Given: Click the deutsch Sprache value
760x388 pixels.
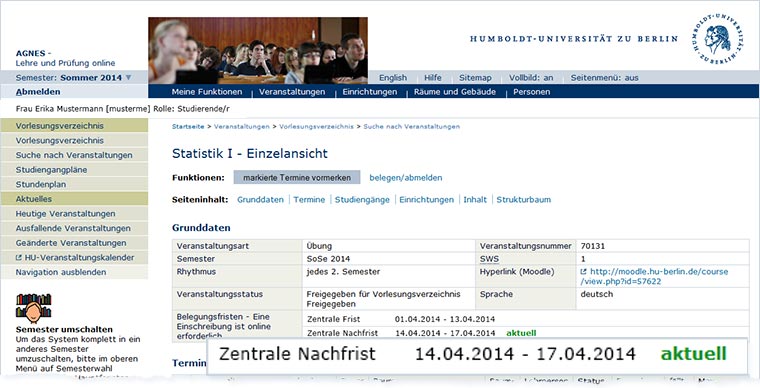Looking at the screenshot, I should coord(597,294).
